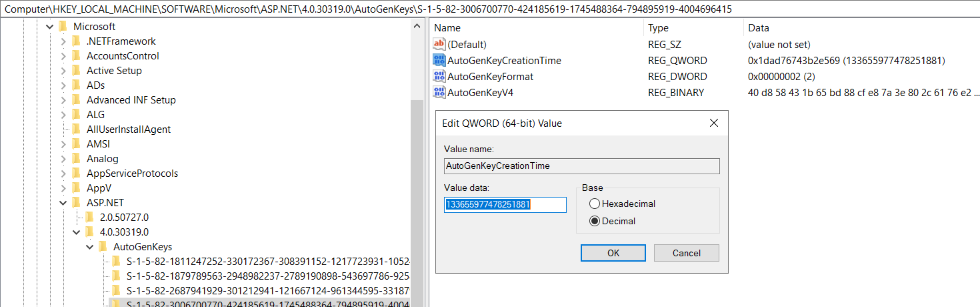Close the Edit QWORD dialog with X
Screen dimensions: 980x307
click(x=713, y=123)
